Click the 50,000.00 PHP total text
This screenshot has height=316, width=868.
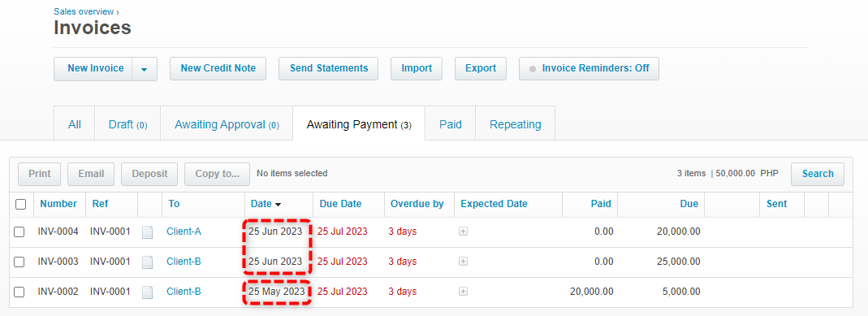point(747,173)
